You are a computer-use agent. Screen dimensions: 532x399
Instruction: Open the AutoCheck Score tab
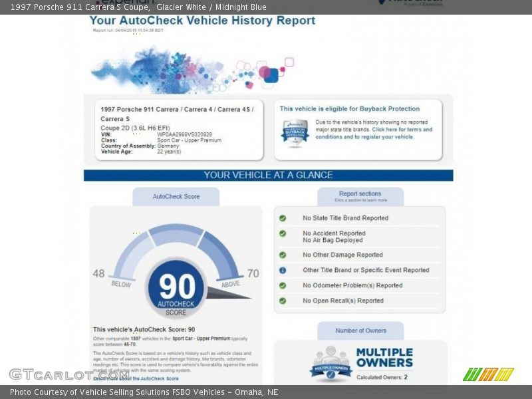coord(176,196)
